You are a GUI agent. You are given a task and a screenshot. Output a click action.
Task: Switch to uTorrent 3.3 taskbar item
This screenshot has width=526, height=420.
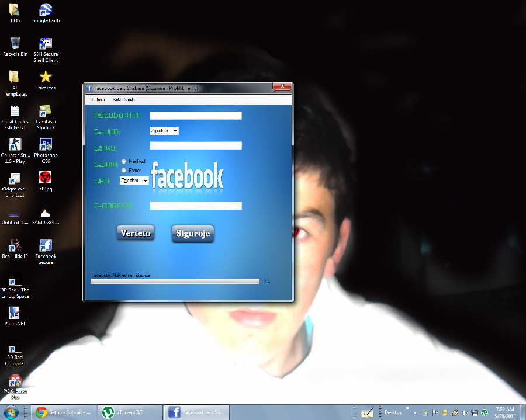click(x=130, y=412)
